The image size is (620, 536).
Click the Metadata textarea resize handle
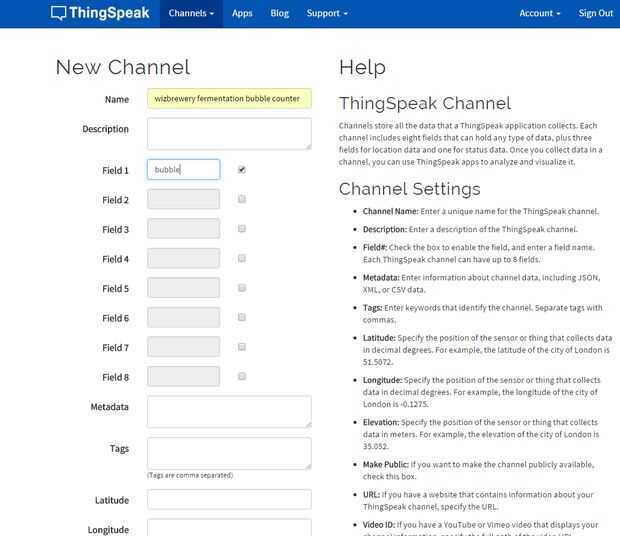[x=308, y=425]
